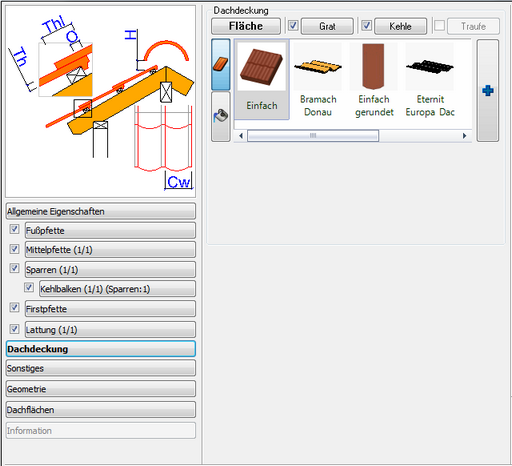Screen dimensions: 512x466
Task: Choose the Bramach Donau tile icon
Action: (318, 67)
